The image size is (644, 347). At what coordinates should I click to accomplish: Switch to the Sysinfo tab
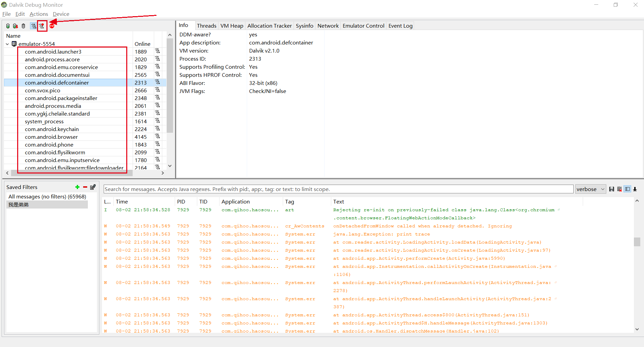pos(305,26)
